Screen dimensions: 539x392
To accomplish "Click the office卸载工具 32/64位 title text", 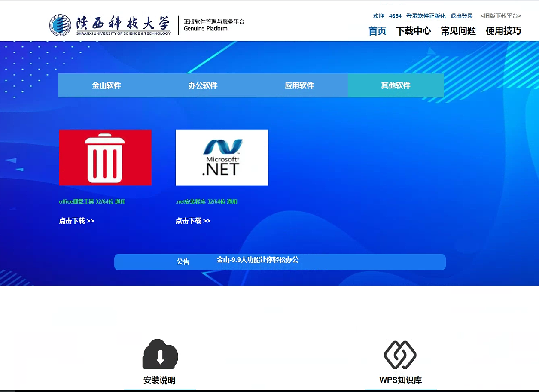I will click(x=92, y=201).
